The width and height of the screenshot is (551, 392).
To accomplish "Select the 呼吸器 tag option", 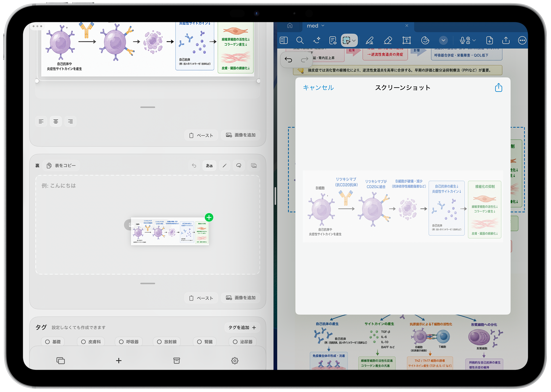I will click(x=129, y=342).
